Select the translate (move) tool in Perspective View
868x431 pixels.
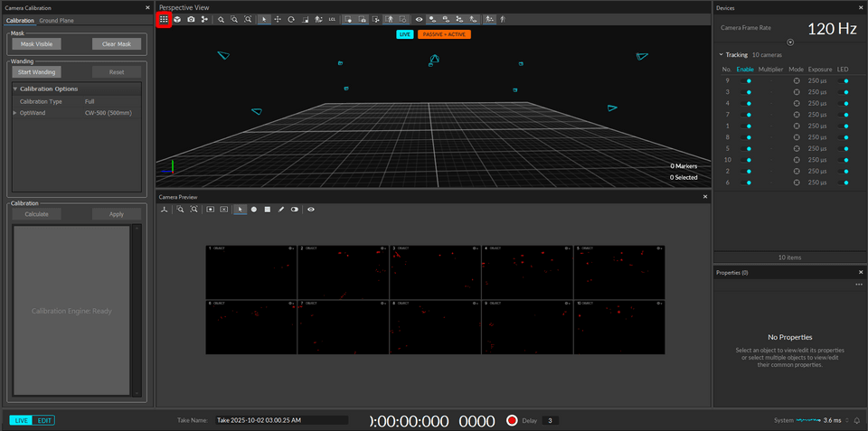278,19
